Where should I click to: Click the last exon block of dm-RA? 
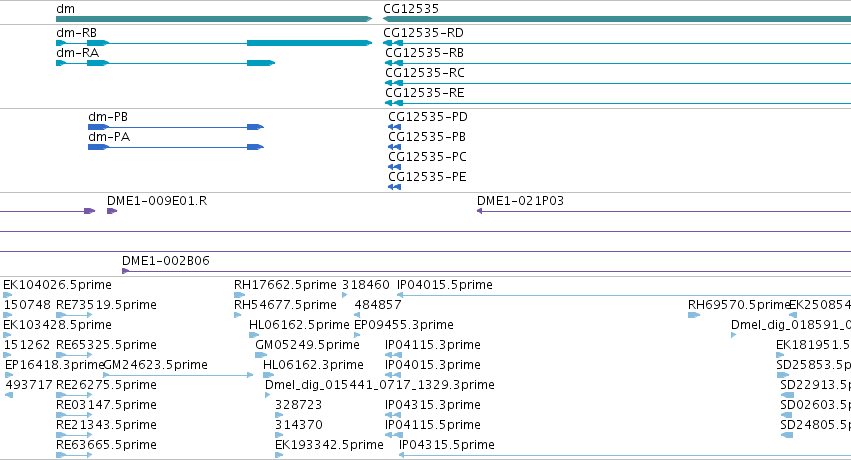261,63
